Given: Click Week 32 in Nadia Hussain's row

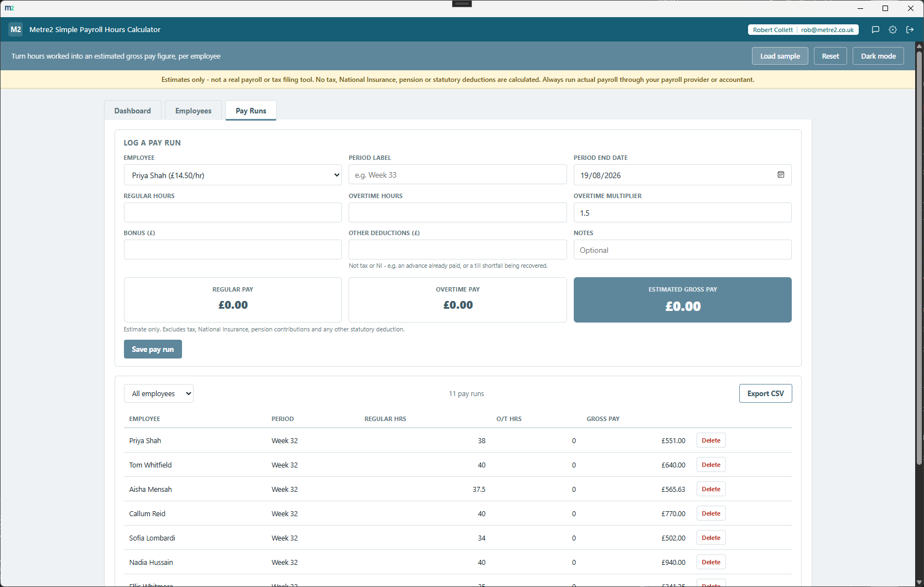Looking at the screenshot, I should click(284, 563).
